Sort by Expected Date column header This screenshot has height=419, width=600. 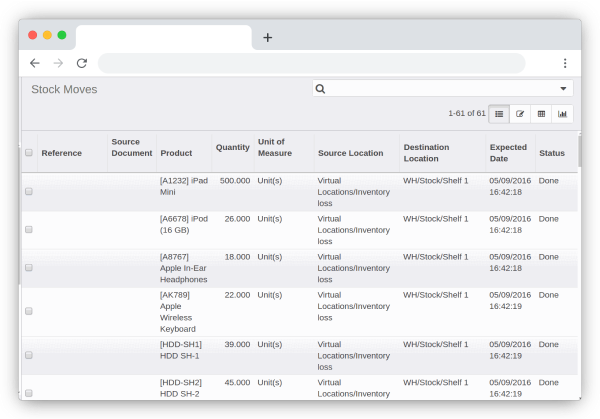pos(508,153)
